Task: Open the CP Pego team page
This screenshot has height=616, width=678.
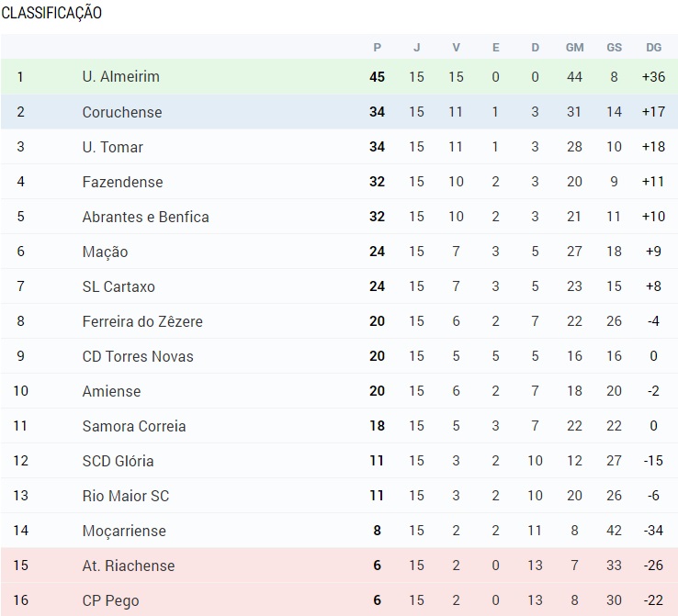Action: (x=110, y=600)
